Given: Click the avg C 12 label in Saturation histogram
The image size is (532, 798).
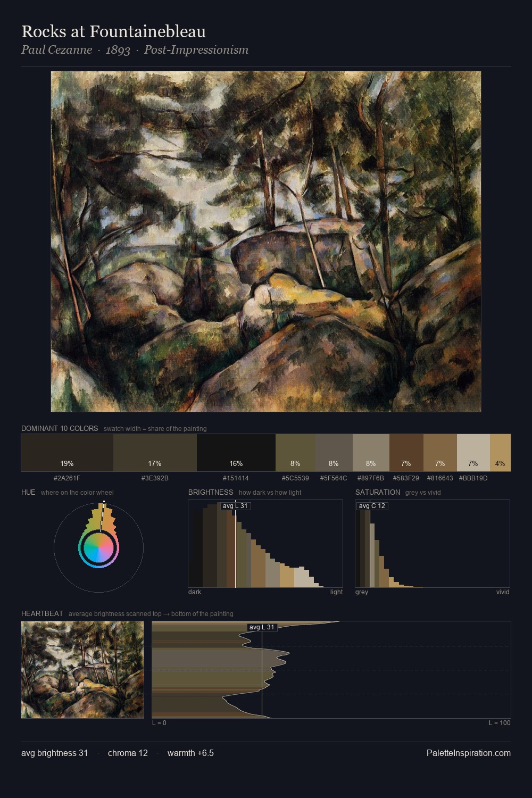Looking at the screenshot, I should tap(372, 506).
